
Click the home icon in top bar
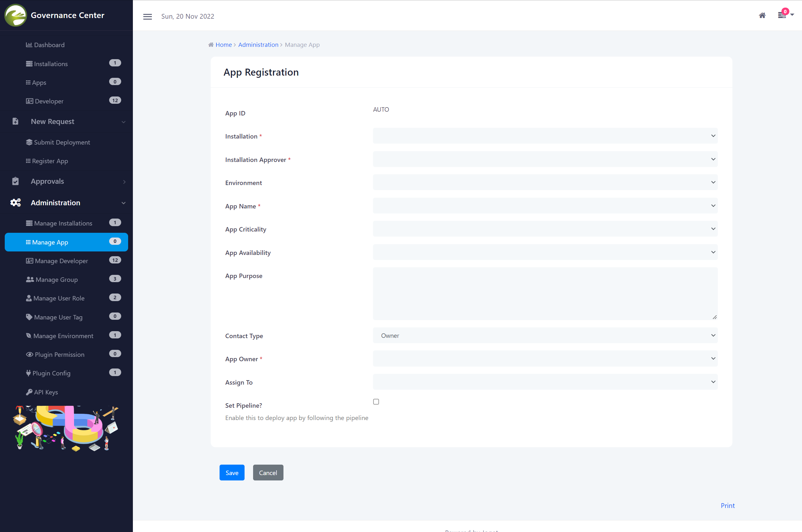click(762, 15)
